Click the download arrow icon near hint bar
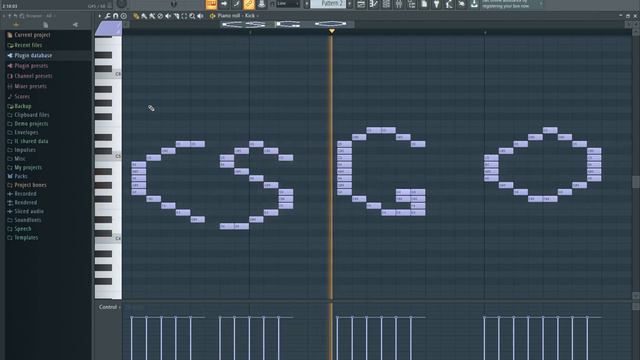640x360 pixels. pos(474,4)
